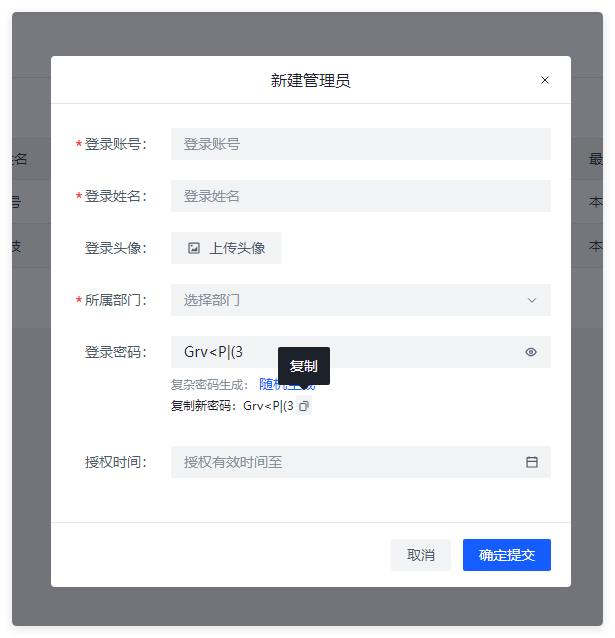Image resolution: width=615 pixels, height=638 pixels.
Task: Click the 新建管理员 dialog title
Action: [x=310, y=80]
